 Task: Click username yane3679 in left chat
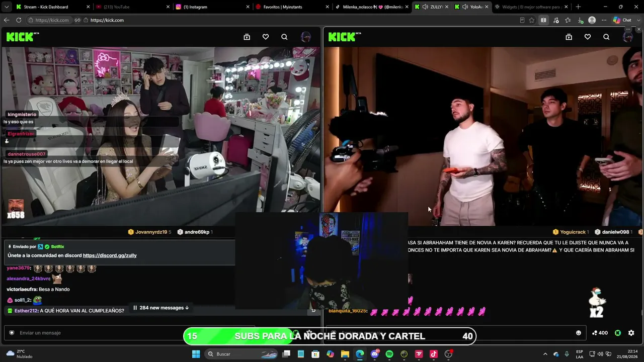point(18,268)
